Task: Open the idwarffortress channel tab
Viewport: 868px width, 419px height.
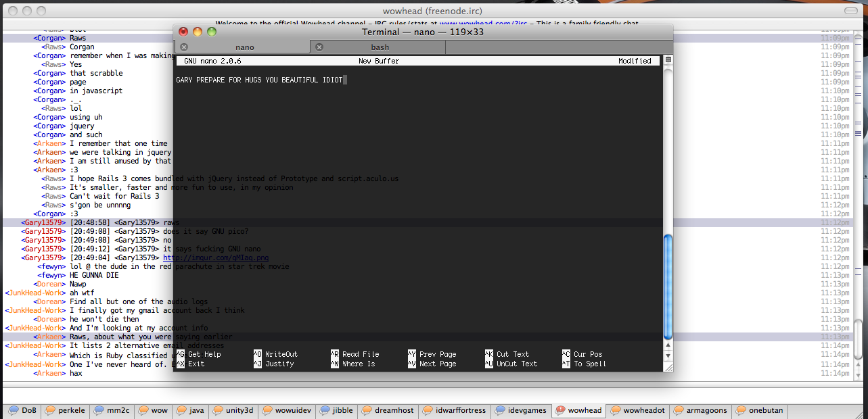Action: coord(454,410)
